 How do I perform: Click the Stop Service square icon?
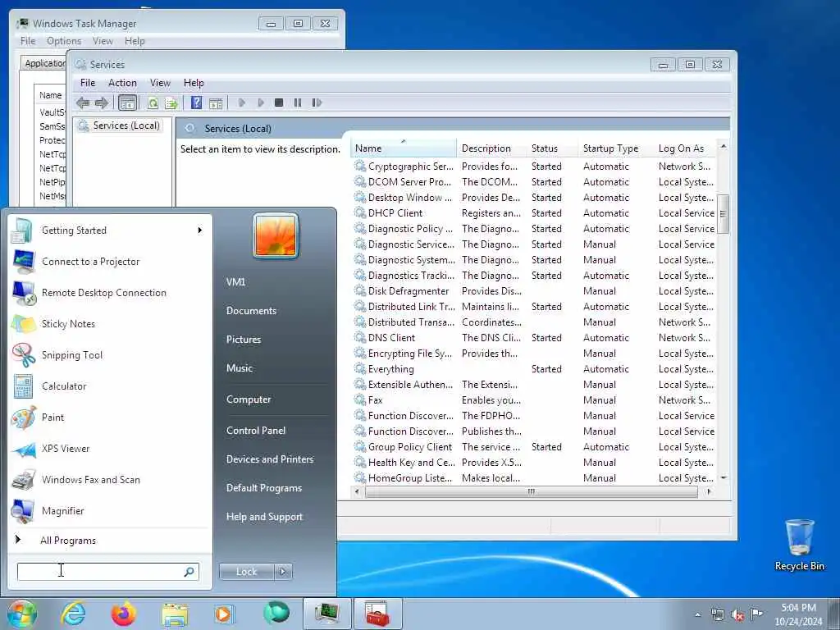279,103
